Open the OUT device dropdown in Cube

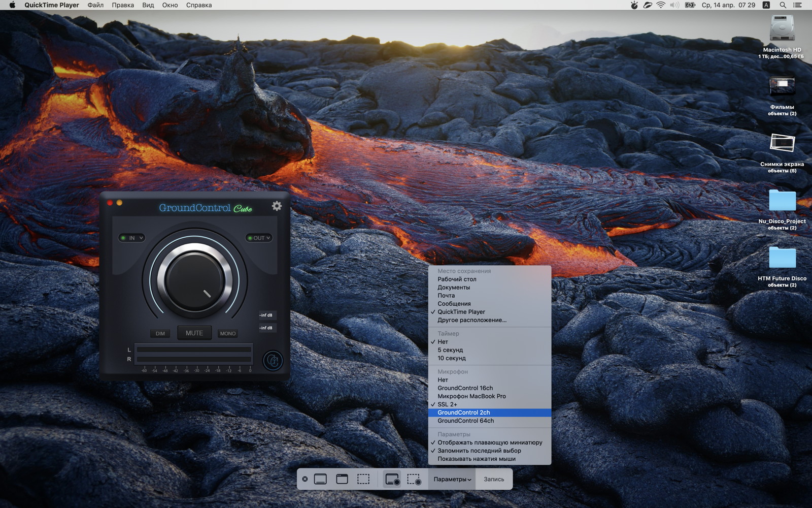(259, 238)
